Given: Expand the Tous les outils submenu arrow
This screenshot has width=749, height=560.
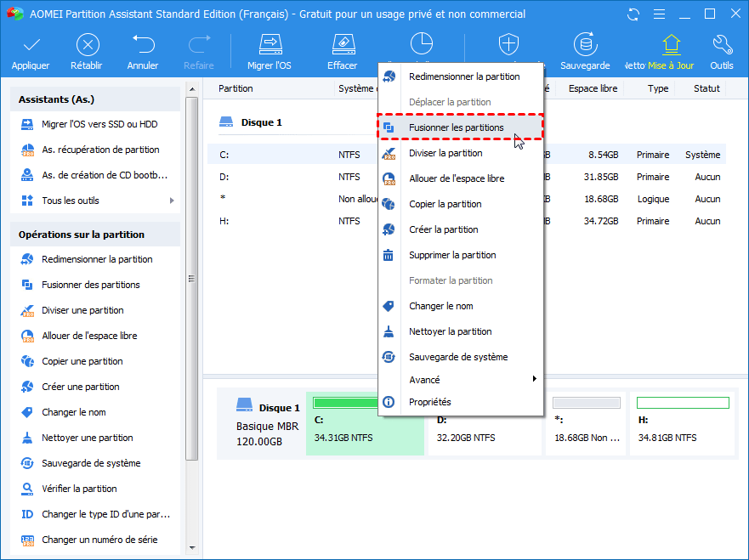Looking at the screenshot, I should 172,201.
